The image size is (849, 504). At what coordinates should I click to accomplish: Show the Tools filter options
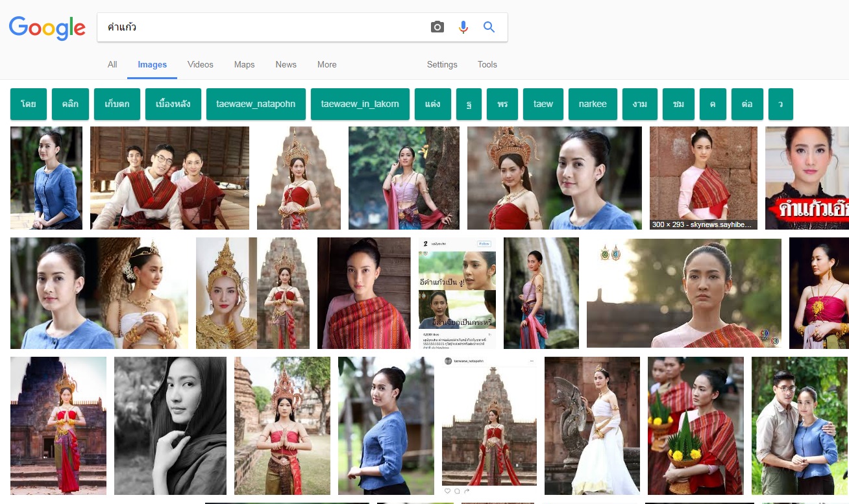click(487, 64)
